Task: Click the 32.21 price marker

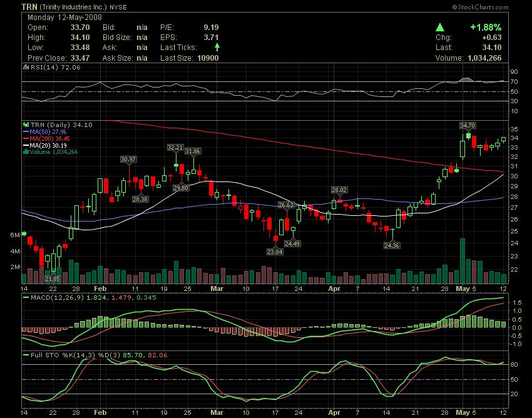Action: pos(175,148)
